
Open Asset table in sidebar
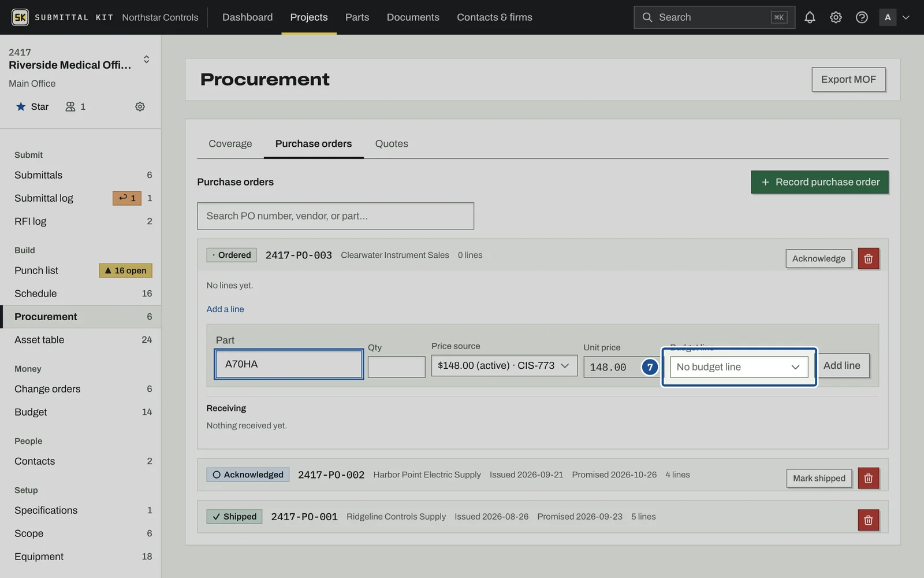(x=81, y=340)
